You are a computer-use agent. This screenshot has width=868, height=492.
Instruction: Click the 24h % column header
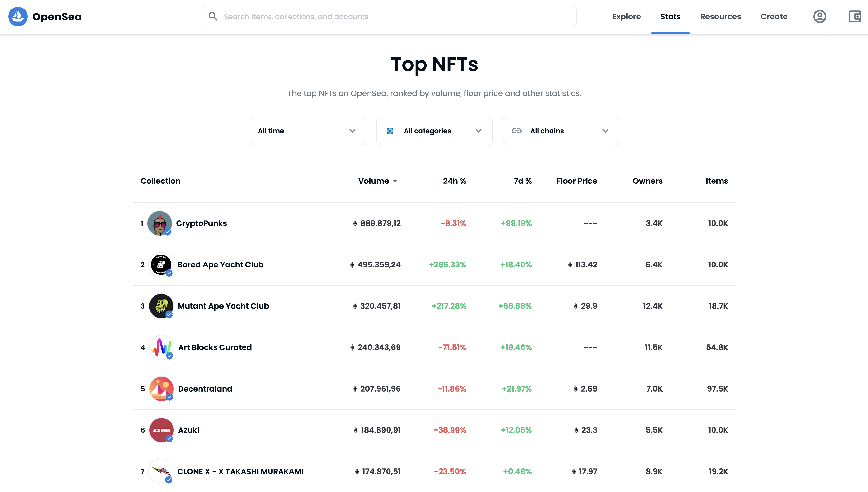[x=454, y=181]
